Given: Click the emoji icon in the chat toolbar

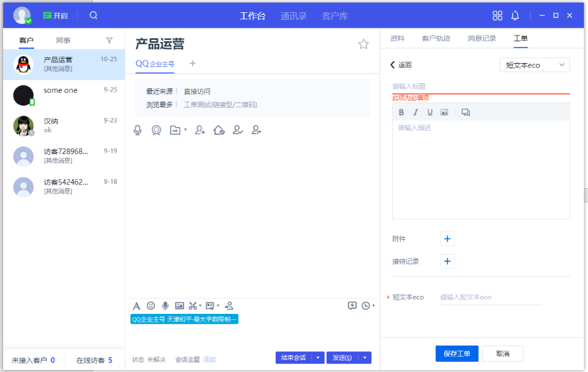Looking at the screenshot, I should 151,306.
